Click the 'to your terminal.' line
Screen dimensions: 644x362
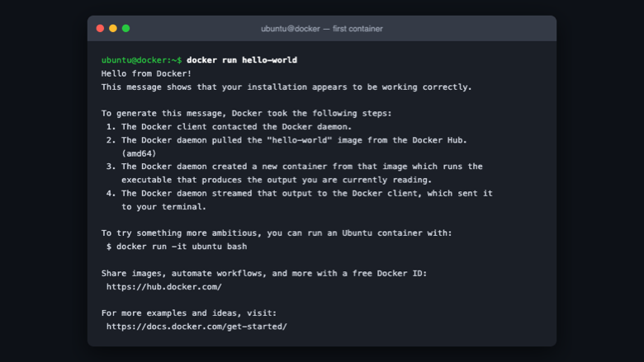click(163, 207)
